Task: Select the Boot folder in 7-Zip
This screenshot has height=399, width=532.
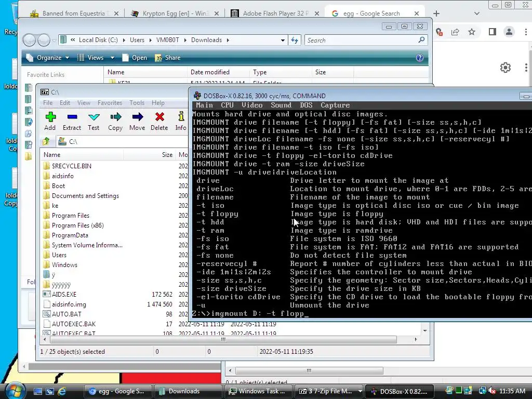Action: pos(54,185)
